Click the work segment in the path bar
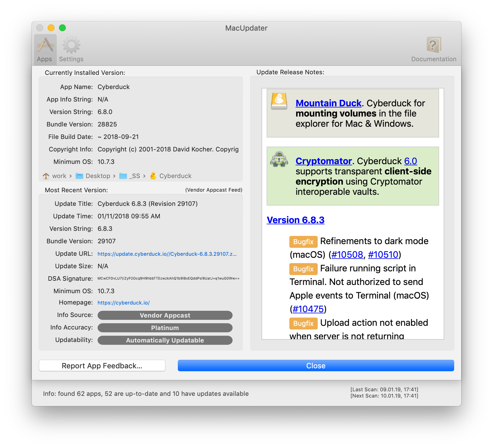The image size is (493, 448). point(59,176)
